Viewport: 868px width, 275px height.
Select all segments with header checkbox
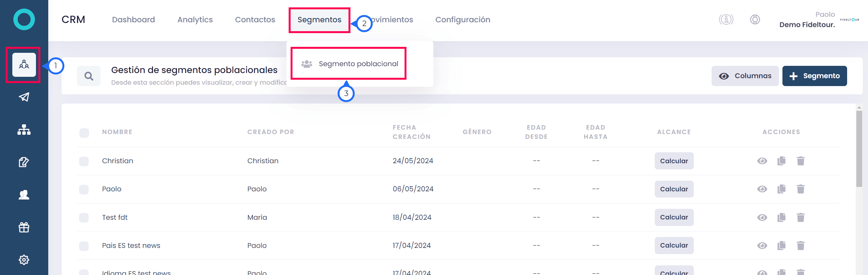pos(84,133)
